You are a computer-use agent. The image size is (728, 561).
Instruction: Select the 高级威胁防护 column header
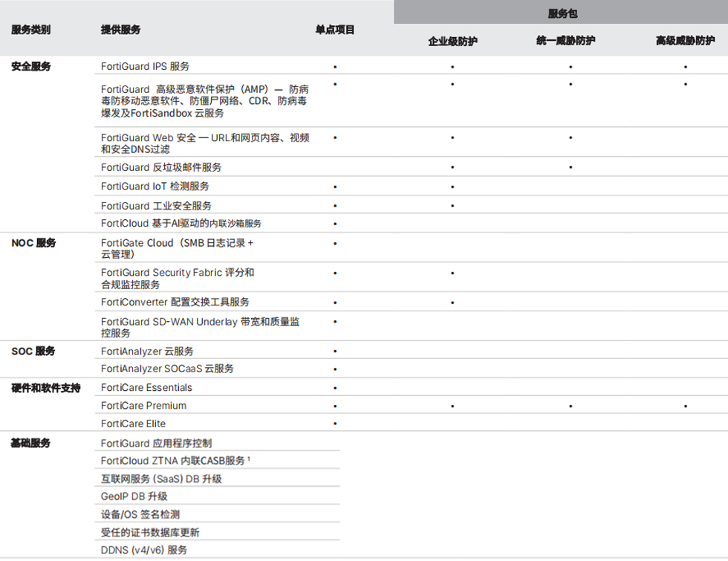[685, 41]
